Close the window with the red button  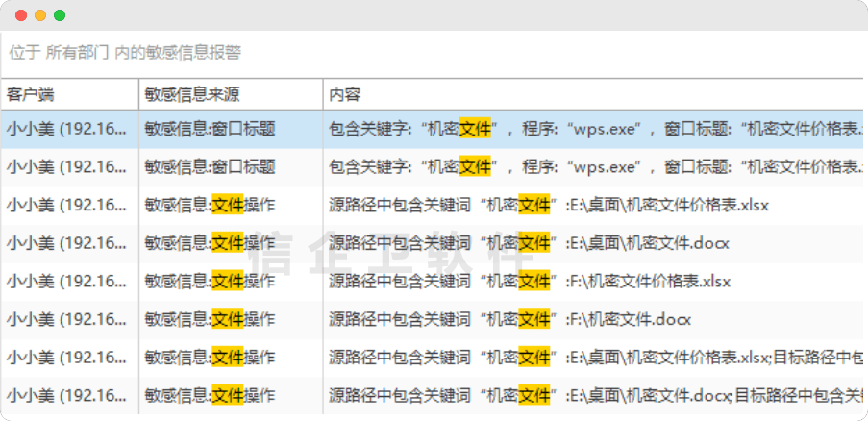pyautogui.click(x=20, y=15)
